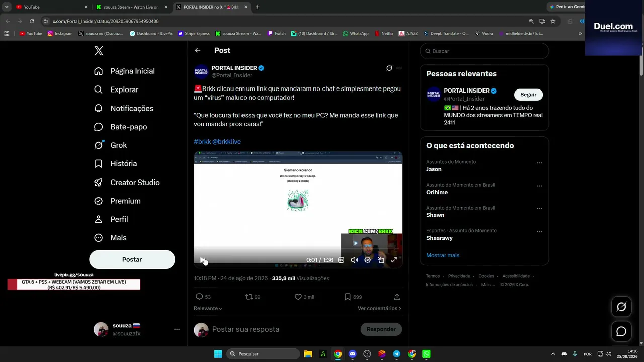Click the reply icon showing 53
The width and height of the screenshot is (644, 362).
click(x=199, y=297)
